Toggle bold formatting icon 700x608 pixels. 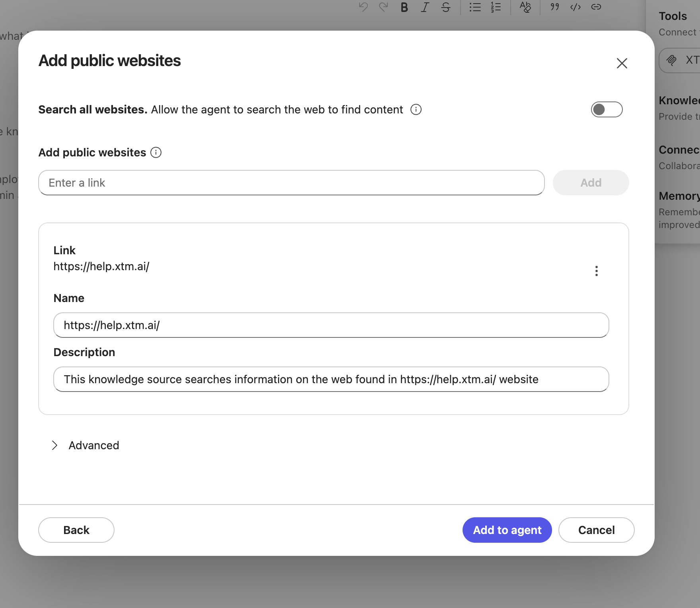pos(404,7)
